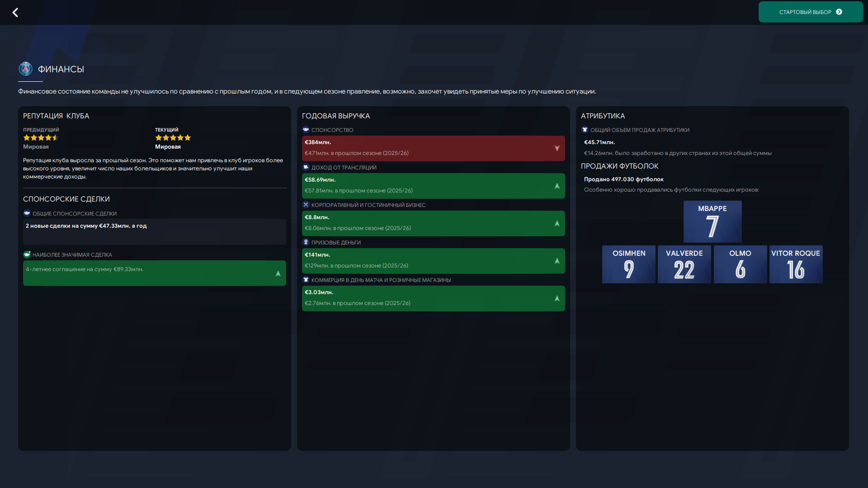The height and width of the screenshot is (488, 868).
Task: Click the СТАРТОВЫЙ ВЫБОР button
Action: [811, 12]
